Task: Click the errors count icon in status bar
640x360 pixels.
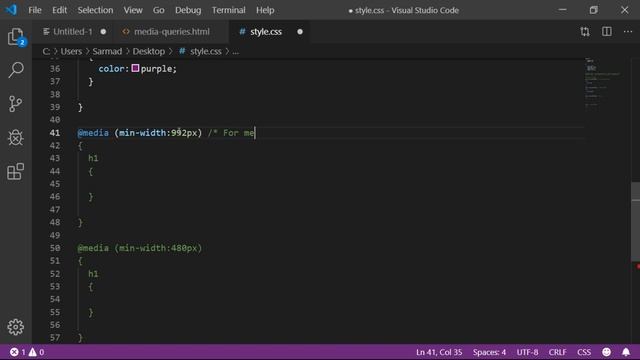Action: click(x=14, y=352)
